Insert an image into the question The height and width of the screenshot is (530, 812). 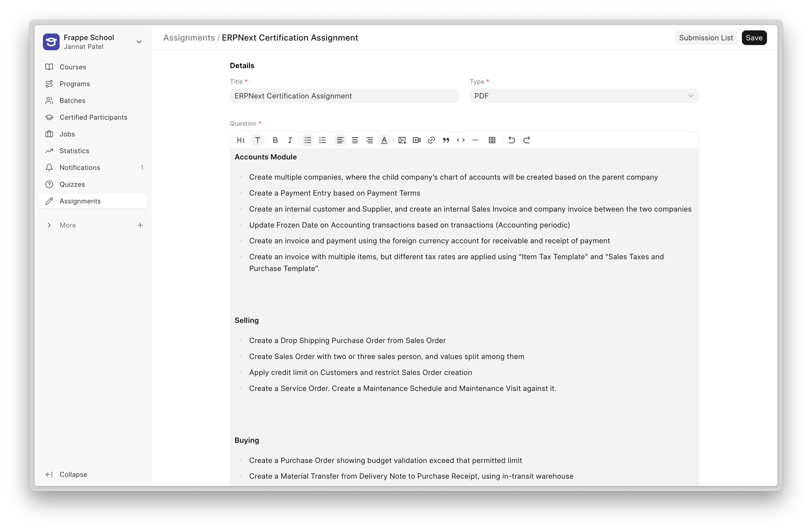point(402,140)
